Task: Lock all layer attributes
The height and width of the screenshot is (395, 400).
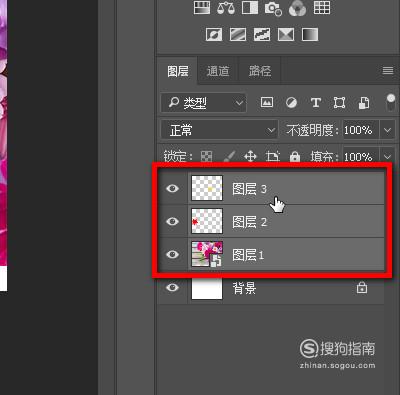Action: point(295,156)
